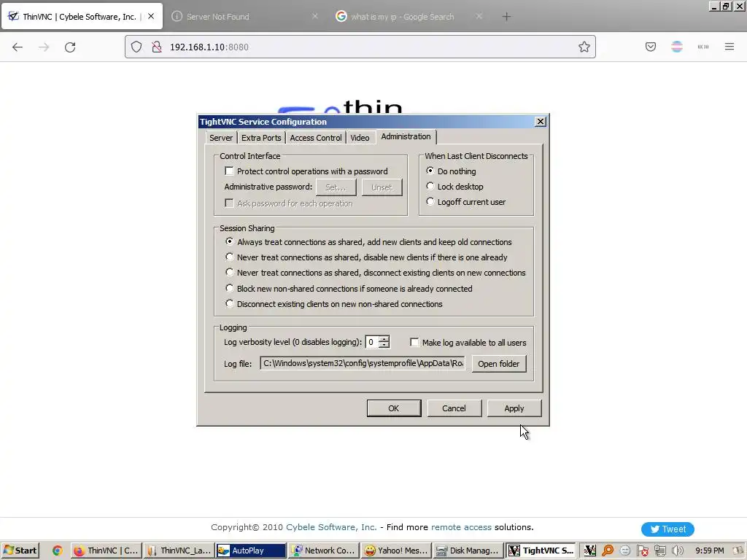
Task: Click the striped circular extension icon in toolbar
Action: click(x=677, y=47)
